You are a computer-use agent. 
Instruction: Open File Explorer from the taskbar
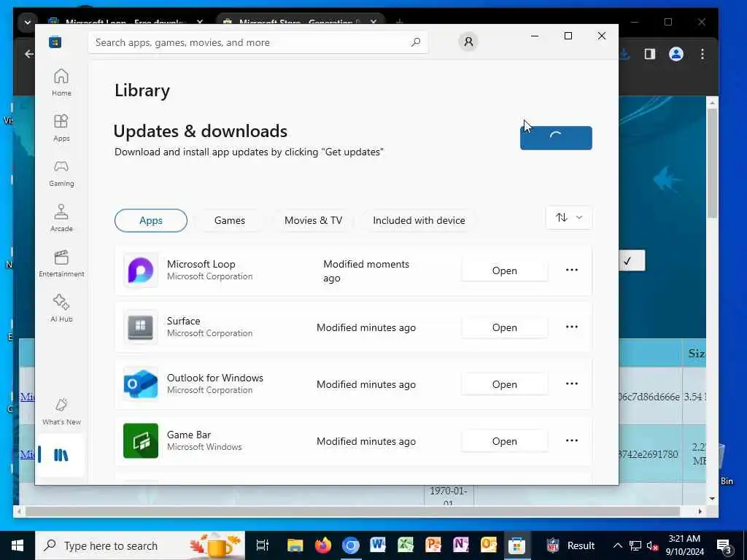coord(295,545)
